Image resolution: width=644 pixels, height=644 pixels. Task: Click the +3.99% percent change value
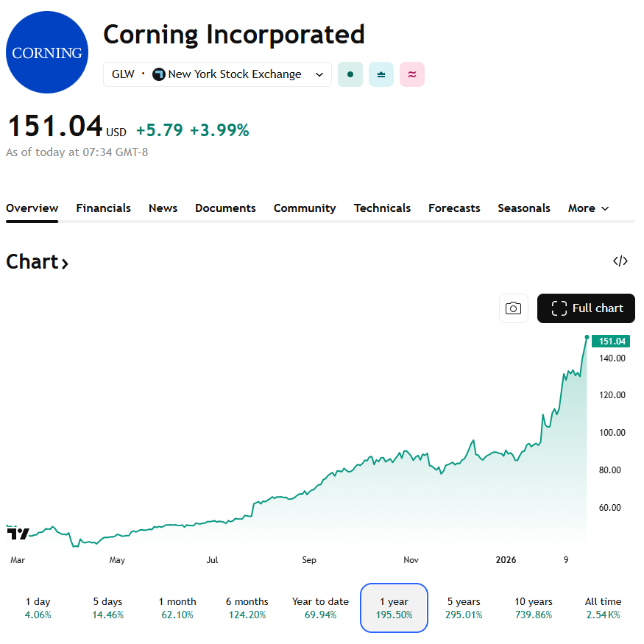(x=219, y=130)
